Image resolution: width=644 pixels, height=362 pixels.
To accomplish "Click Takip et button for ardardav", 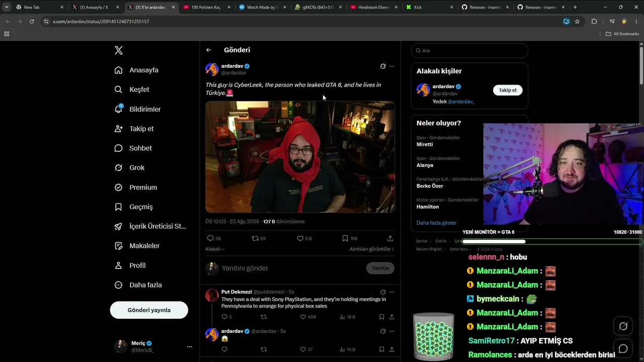I will coord(508,90).
